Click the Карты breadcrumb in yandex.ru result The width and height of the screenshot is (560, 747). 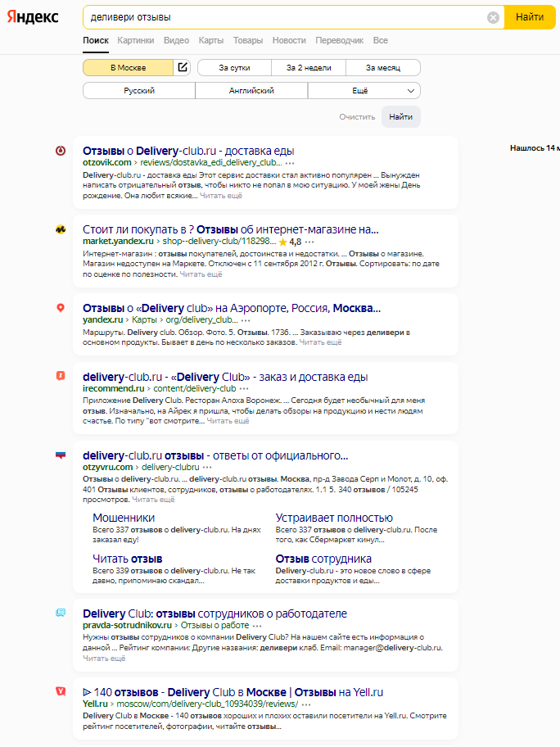pyautogui.click(x=144, y=319)
